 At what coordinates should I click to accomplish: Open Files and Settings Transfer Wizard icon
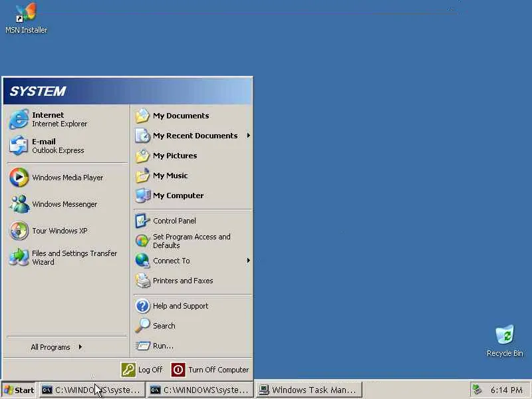pos(19,257)
